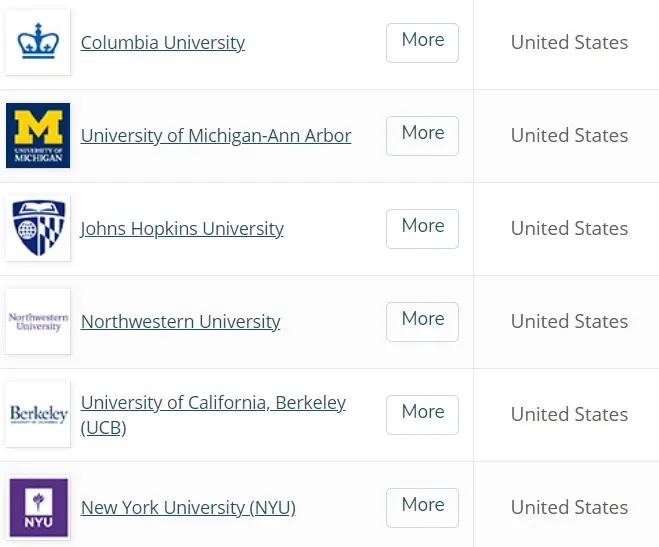Open the Northwestern University link
The width and height of the screenshot is (659, 547).
[x=180, y=322]
